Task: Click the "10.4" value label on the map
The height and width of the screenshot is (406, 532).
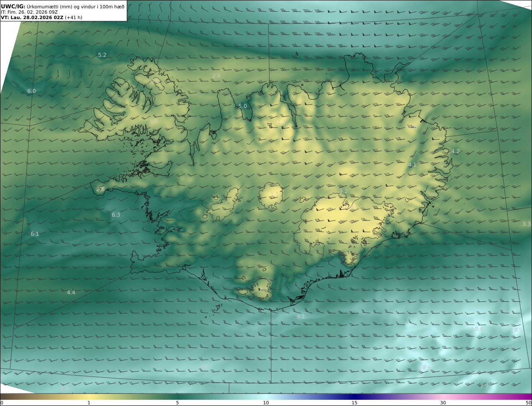Action: [477, 329]
